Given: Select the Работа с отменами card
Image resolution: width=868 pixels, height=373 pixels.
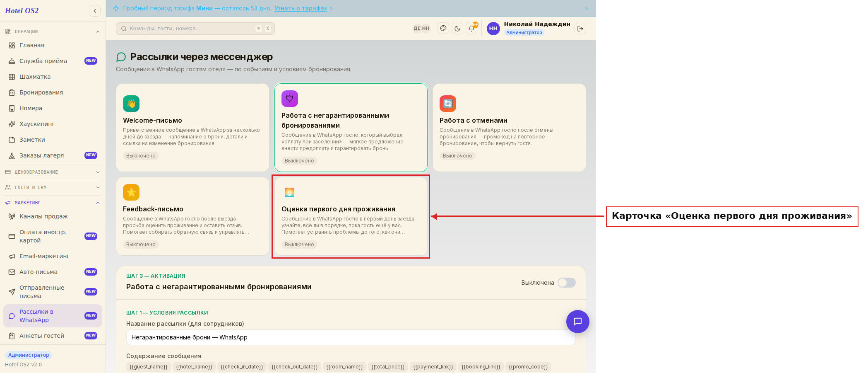Looking at the screenshot, I should click(x=509, y=128).
